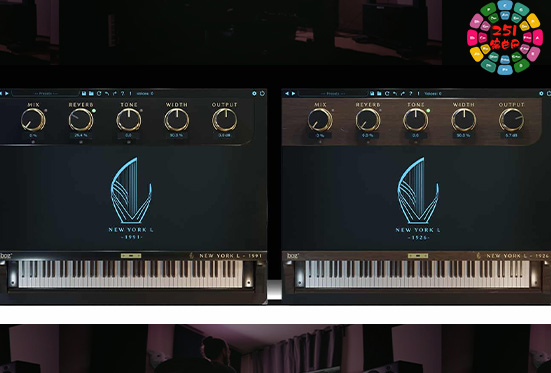Toggle green Reverb LED in 1991 plugin
The image size is (551, 373).
click(x=94, y=111)
